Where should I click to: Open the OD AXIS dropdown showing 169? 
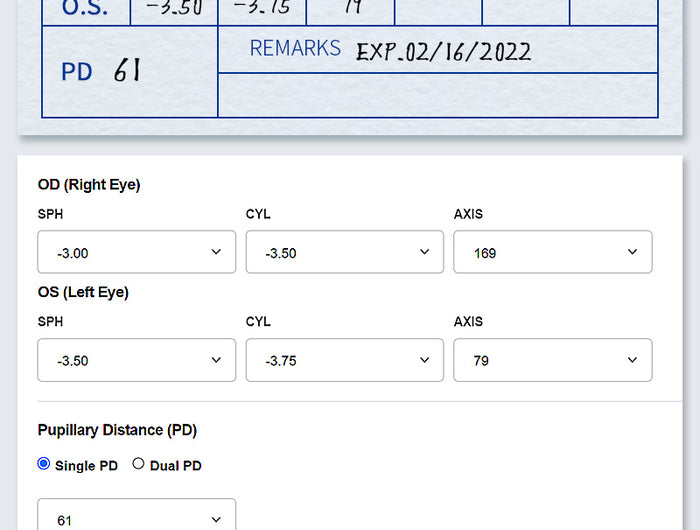coord(552,252)
